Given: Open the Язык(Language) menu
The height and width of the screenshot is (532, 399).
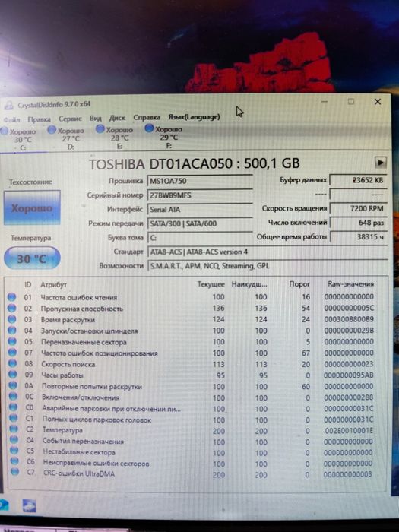Looking at the screenshot, I should (194, 117).
